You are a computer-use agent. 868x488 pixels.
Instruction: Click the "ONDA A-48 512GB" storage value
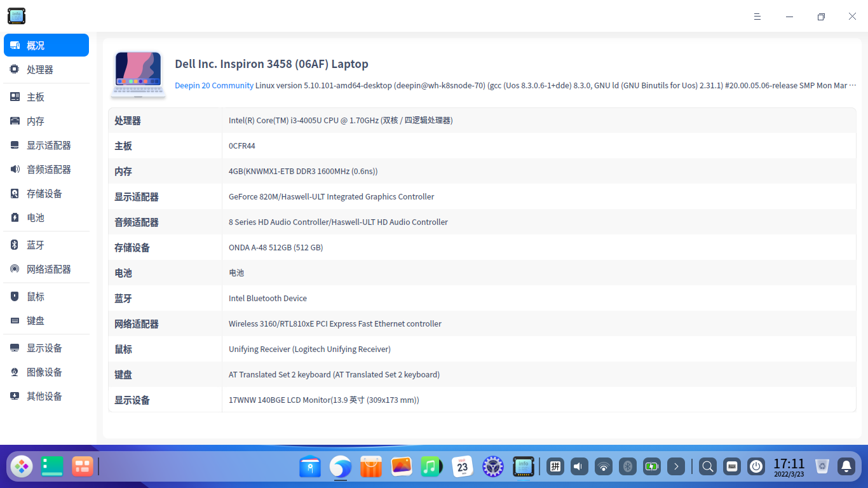(x=276, y=247)
